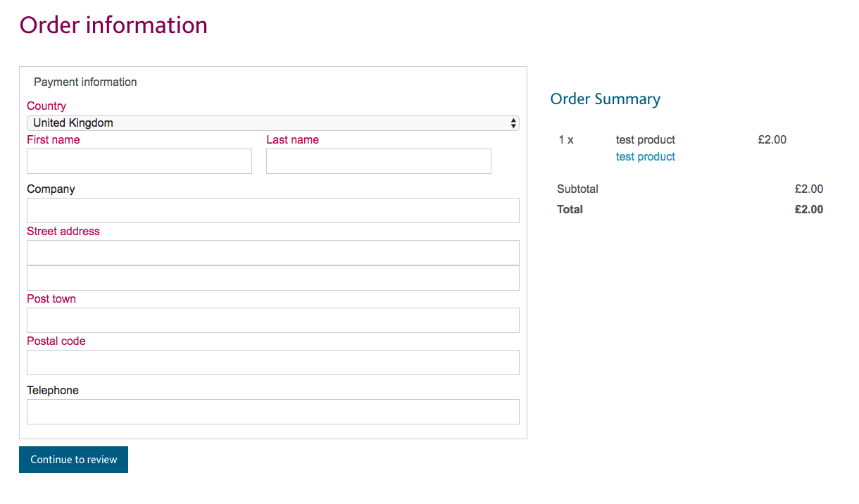Image resolution: width=859 pixels, height=504 pixels.
Task: Click the Order Summary heading
Action: [605, 99]
